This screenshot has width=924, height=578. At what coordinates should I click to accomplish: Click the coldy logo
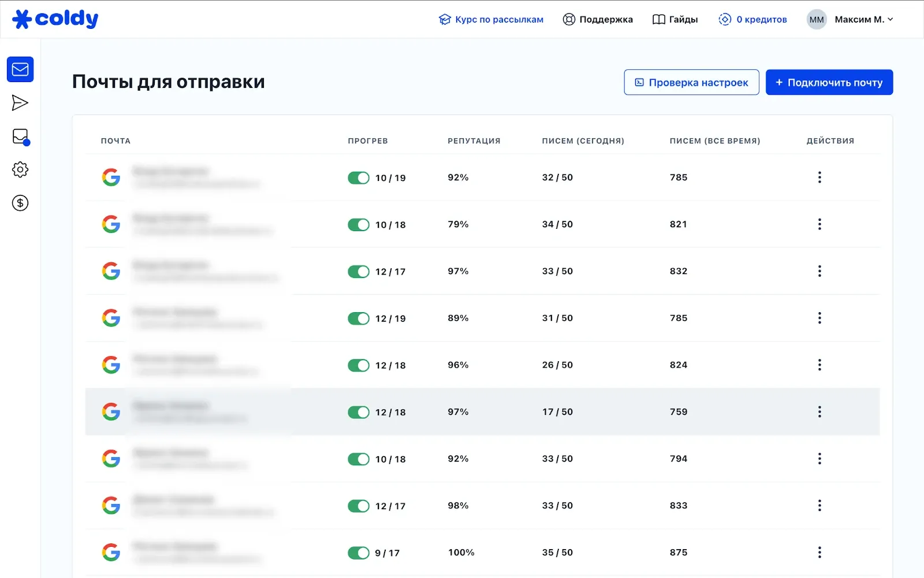55,19
